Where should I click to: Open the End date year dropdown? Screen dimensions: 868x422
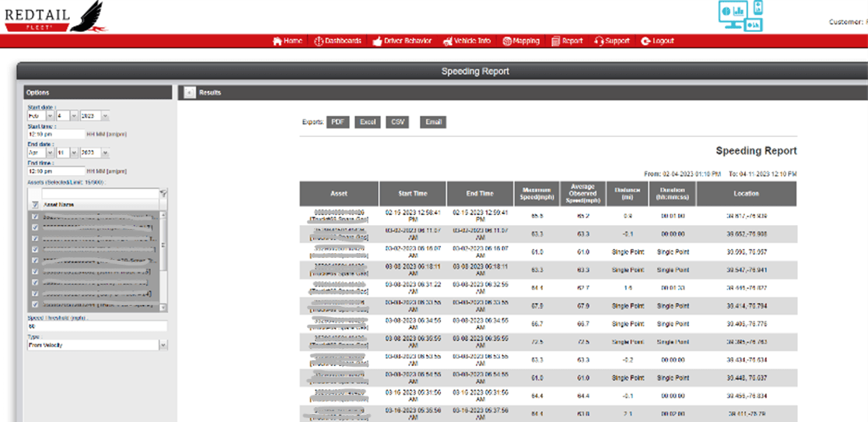tap(104, 153)
